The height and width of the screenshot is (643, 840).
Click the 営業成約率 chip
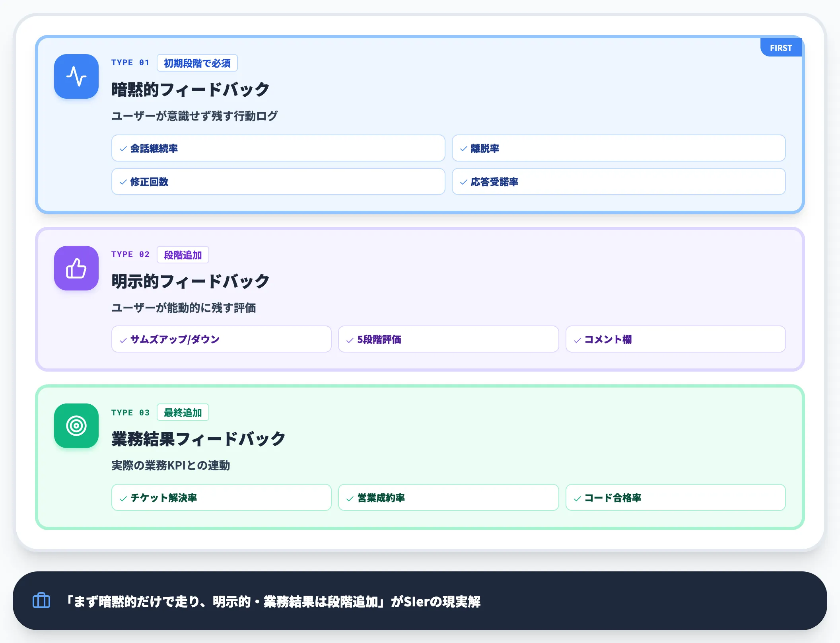pos(449,497)
